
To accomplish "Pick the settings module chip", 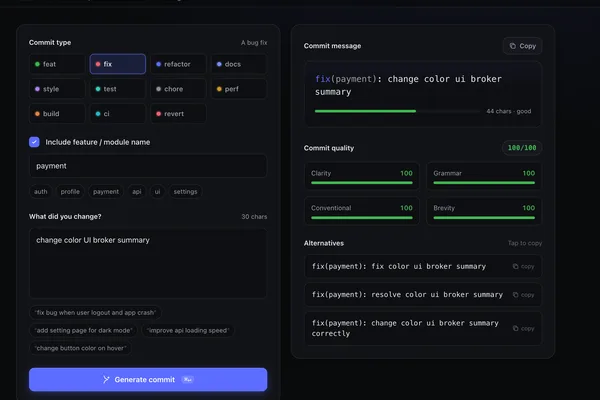I will point(185,191).
